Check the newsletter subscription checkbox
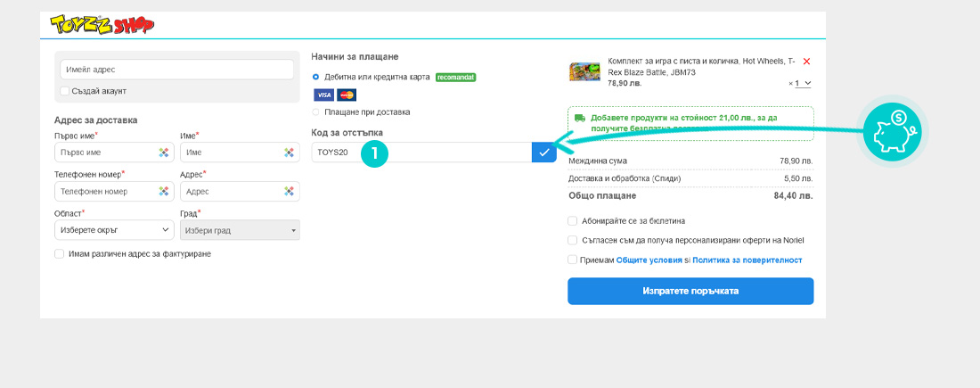 (x=572, y=220)
